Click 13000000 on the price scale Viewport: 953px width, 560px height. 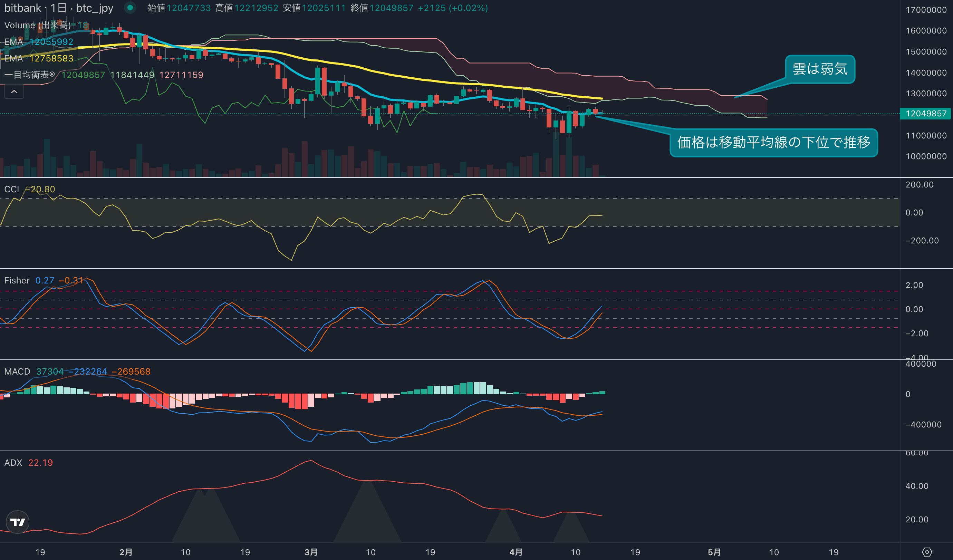tap(925, 94)
